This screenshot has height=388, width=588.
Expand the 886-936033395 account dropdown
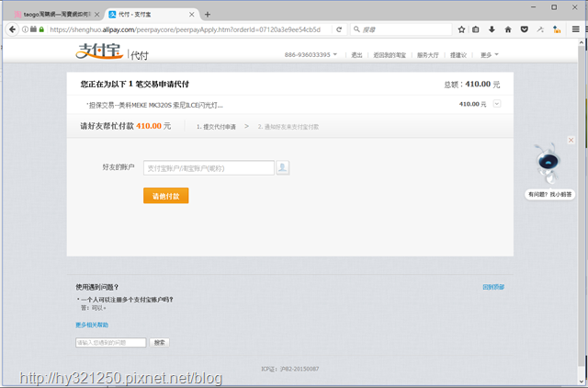coord(311,55)
